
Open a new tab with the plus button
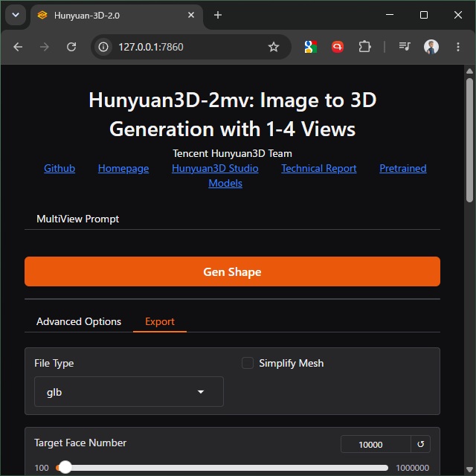click(x=218, y=15)
